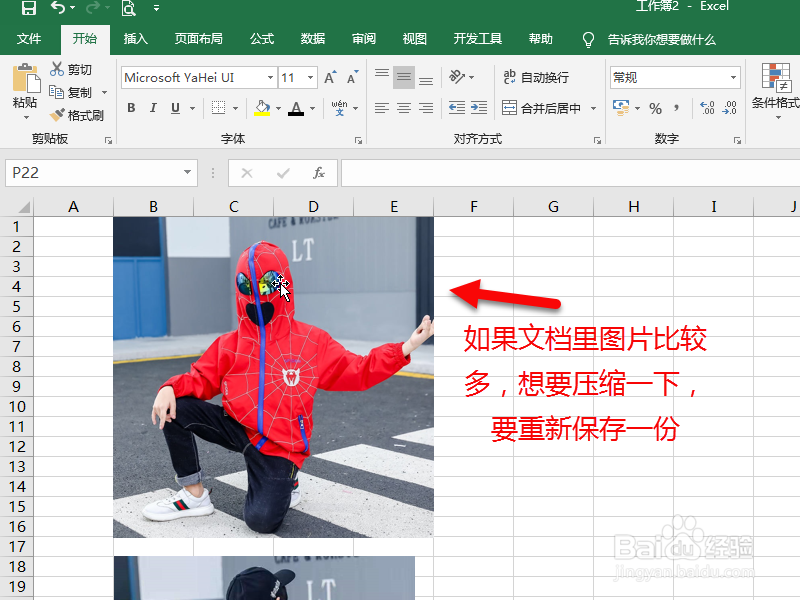Click the 复制 copy button

[x=71, y=92]
